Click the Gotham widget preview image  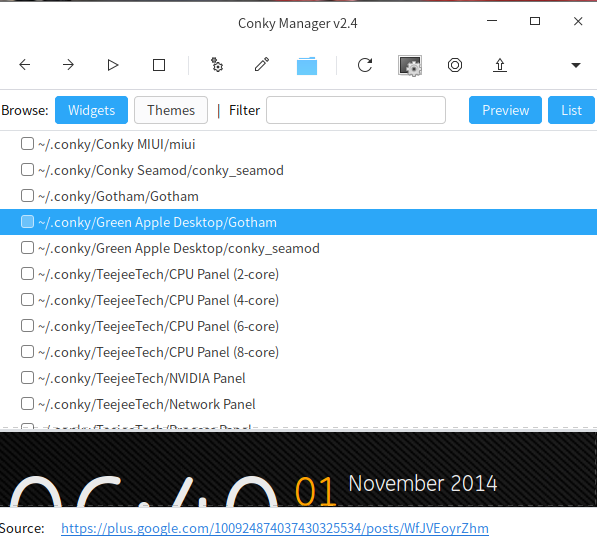298,469
